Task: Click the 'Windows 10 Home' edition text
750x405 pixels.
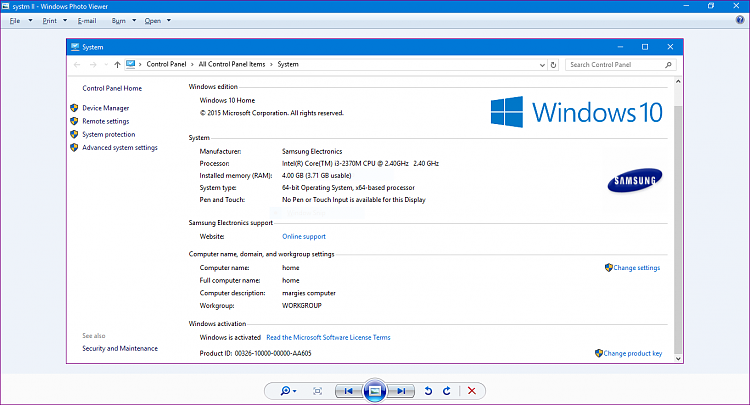Action: coord(227,100)
